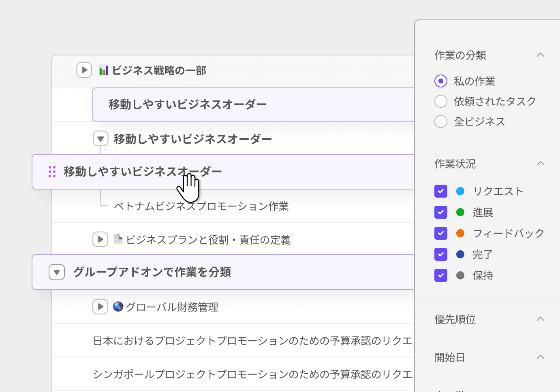The height and width of the screenshot is (392, 560).
Task: Uncheck the 保持 status checkbox
Action: coord(441,275)
